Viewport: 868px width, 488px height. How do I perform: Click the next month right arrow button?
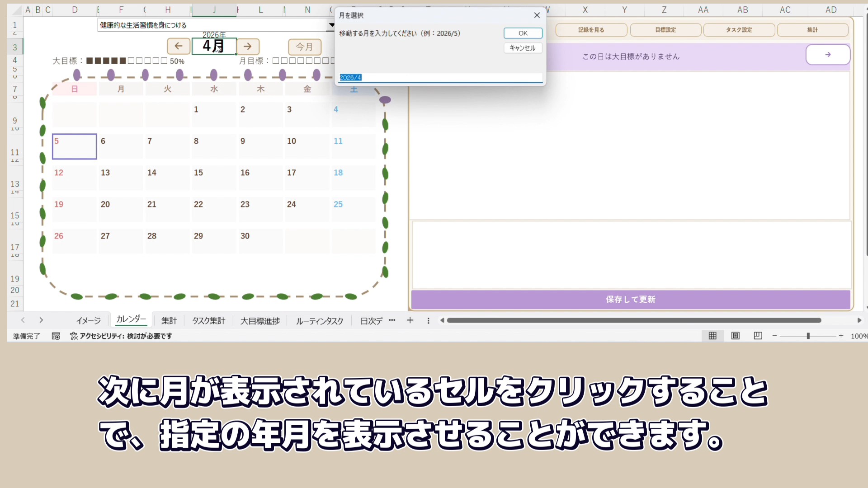247,46
